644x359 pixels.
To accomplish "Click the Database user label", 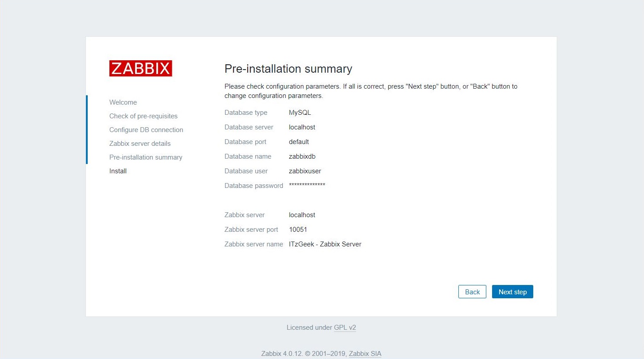I will coord(246,171).
